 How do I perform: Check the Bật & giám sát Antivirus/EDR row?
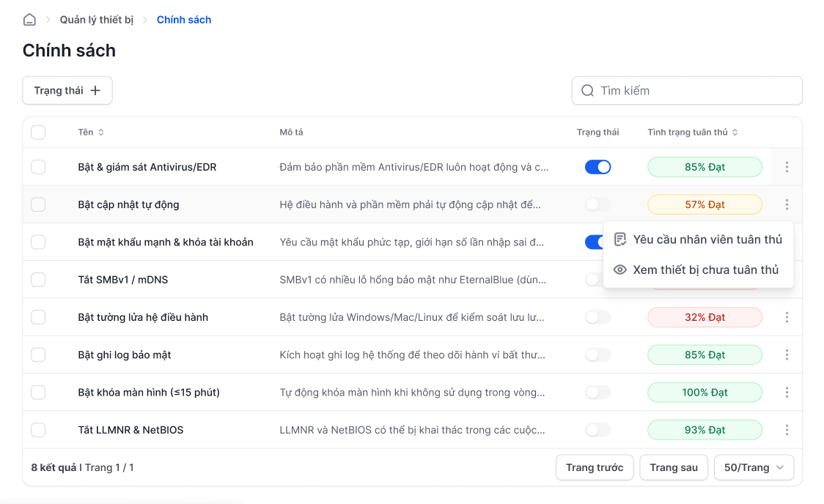point(38,167)
